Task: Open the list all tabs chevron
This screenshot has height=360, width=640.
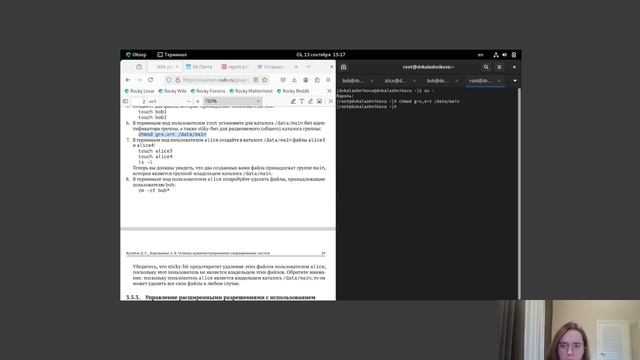Action: [x=309, y=67]
